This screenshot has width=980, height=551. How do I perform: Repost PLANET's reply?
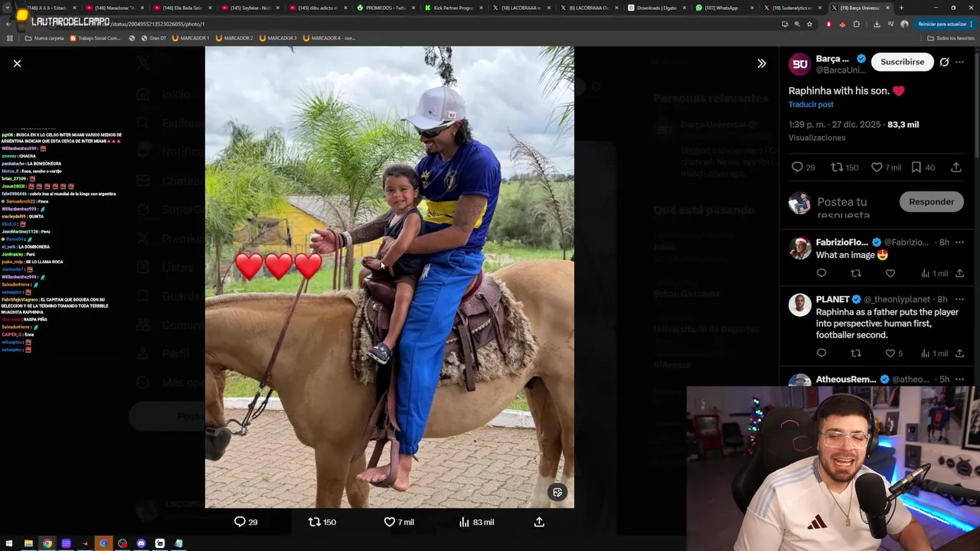(856, 354)
